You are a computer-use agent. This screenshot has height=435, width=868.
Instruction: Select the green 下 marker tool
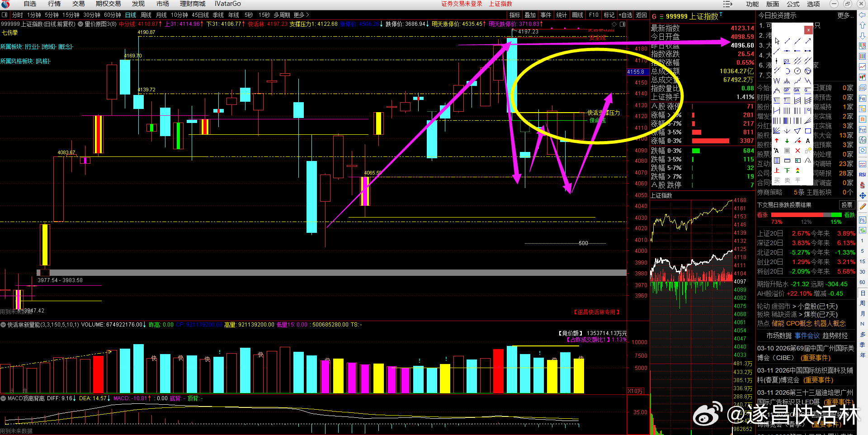pos(787,170)
